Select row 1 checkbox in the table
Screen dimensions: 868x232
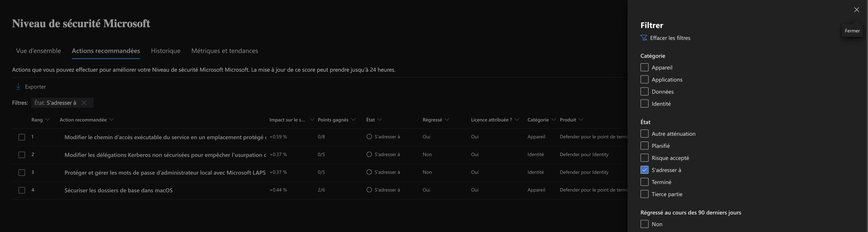point(22,137)
